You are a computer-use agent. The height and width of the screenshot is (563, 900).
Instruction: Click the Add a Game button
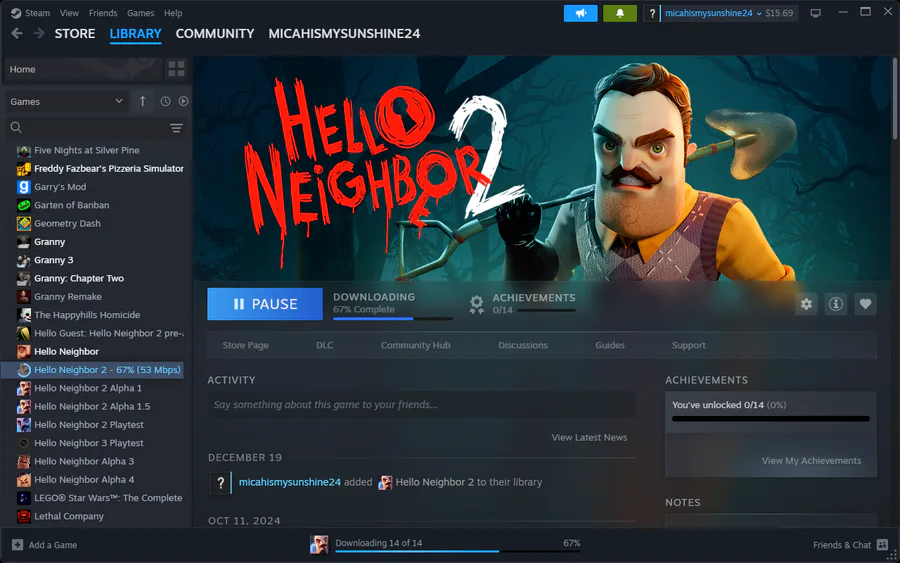45,545
